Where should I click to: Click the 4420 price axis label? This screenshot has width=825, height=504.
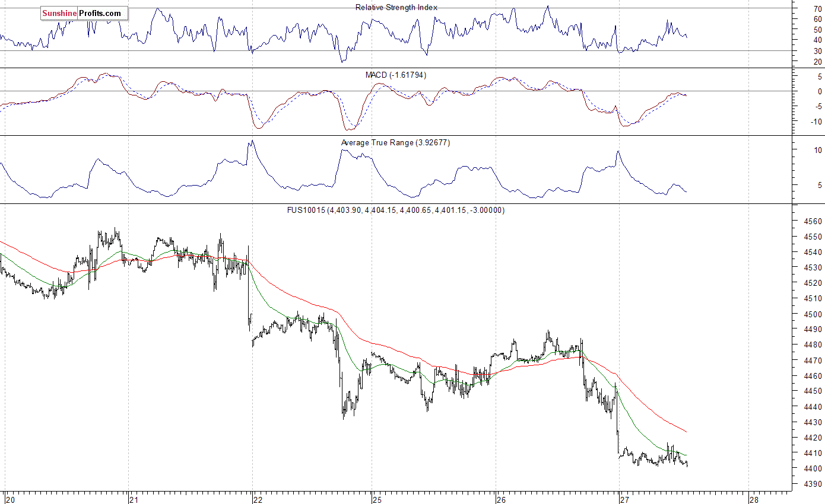pyautogui.click(x=813, y=438)
